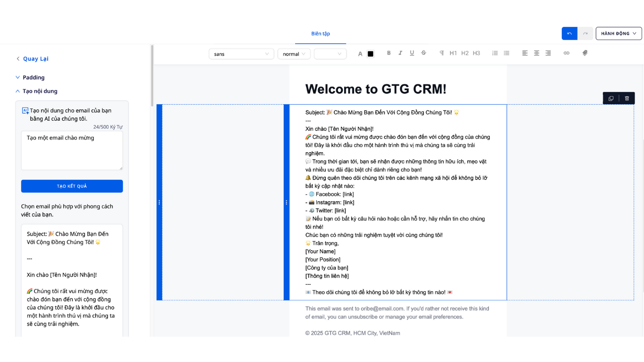Click the column drag handle dots
The height and width of the screenshot is (362, 644).
point(287,202)
